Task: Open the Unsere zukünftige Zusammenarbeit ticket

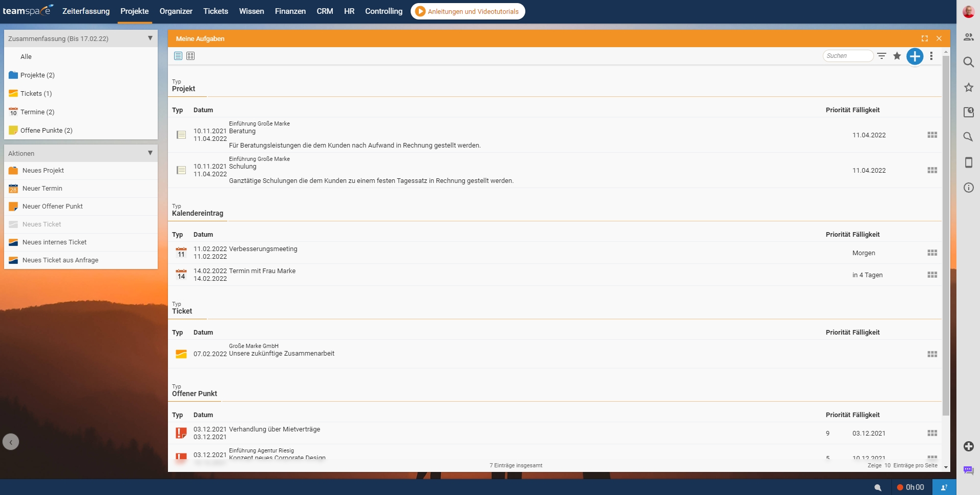Action: [x=282, y=354]
